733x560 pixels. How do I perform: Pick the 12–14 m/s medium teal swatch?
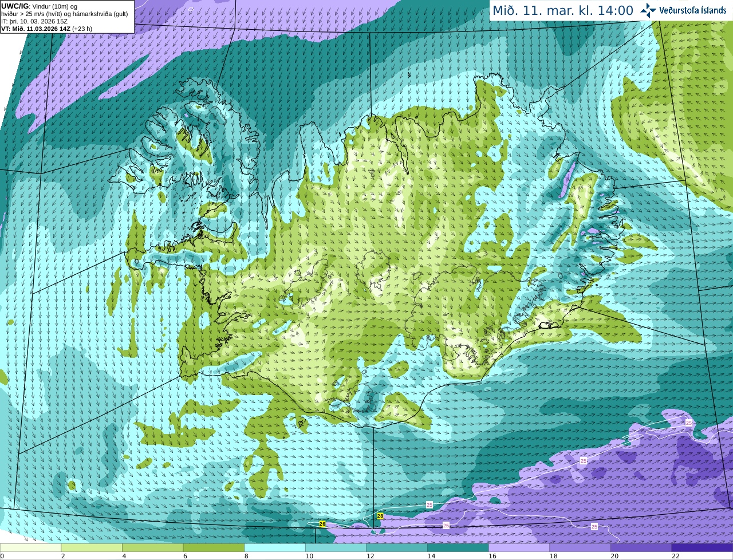397,548
